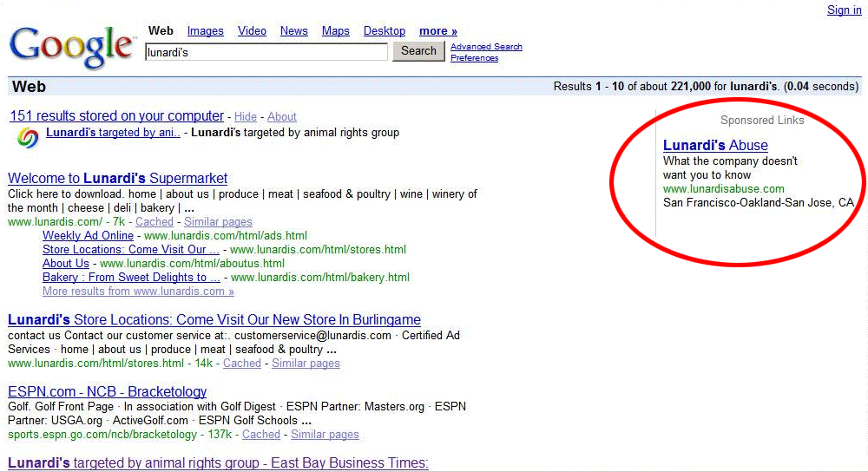The height and width of the screenshot is (472, 868).
Task: Expand 'More results from www.lunardis.com »'
Action: point(138,292)
